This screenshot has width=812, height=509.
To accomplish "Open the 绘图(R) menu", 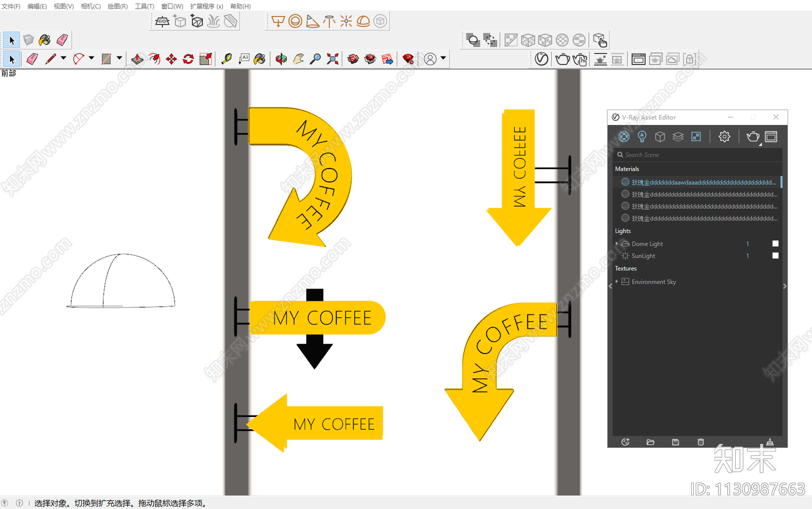I will (118, 6).
